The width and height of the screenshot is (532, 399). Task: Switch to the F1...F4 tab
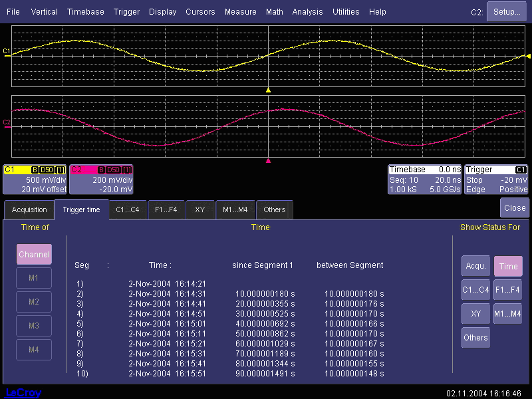pos(166,210)
